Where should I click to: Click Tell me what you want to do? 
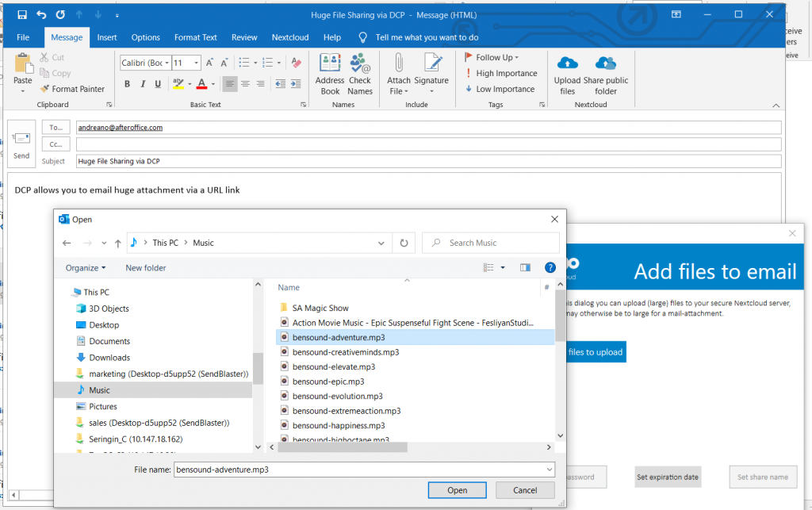coord(427,37)
